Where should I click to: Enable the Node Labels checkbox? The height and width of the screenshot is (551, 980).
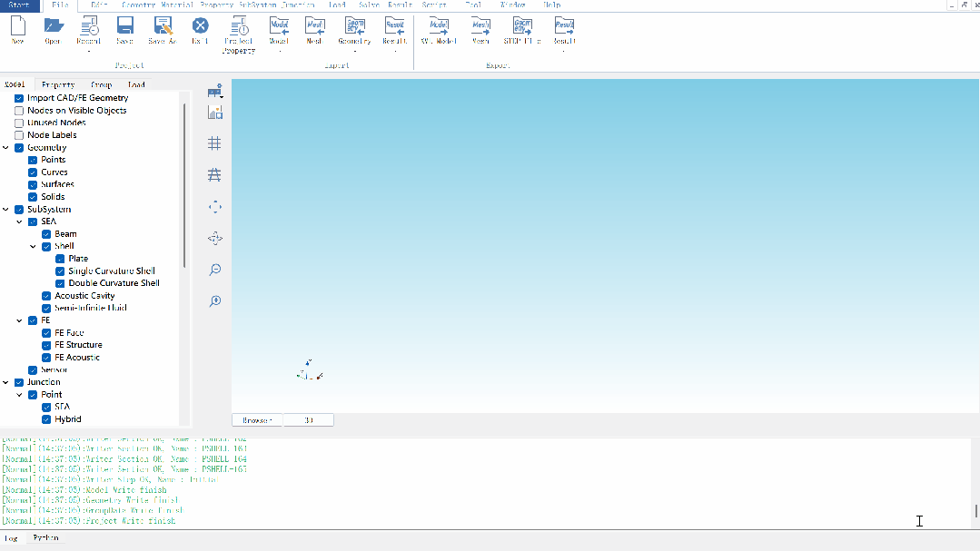click(x=19, y=135)
